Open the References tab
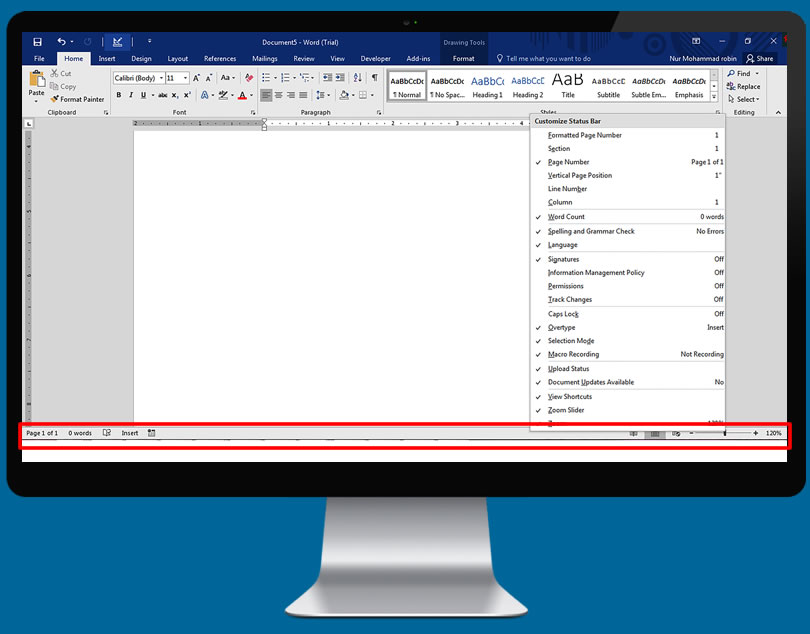Viewport: 810px width, 634px height. point(220,59)
